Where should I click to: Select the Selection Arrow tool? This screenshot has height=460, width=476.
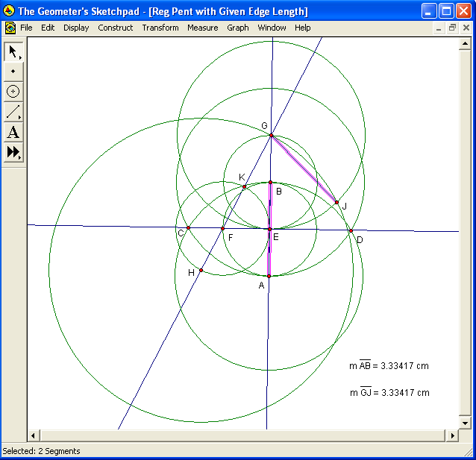tap(13, 51)
